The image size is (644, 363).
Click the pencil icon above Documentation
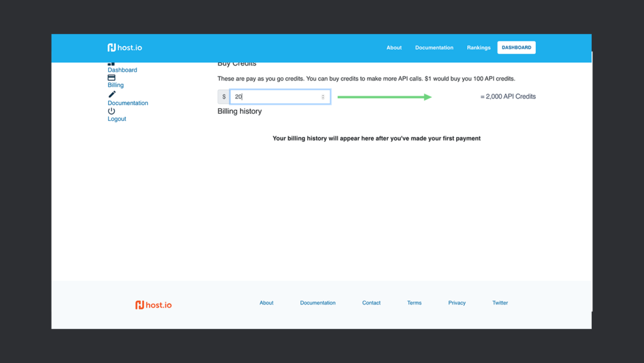click(112, 94)
